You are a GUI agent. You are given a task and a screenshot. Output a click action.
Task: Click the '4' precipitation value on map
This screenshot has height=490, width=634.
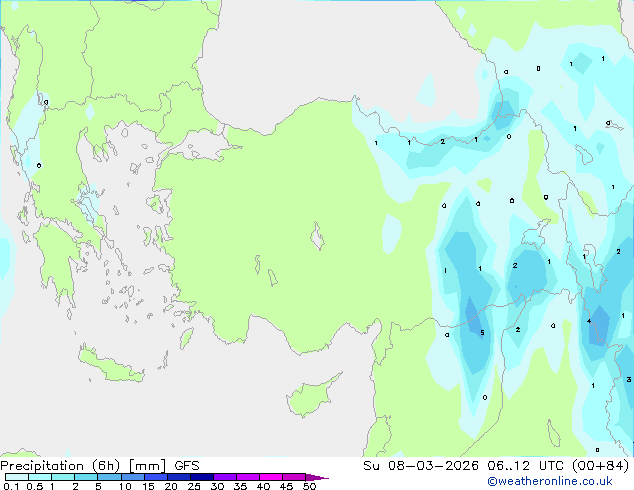pyautogui.click(x=589, y=321)
